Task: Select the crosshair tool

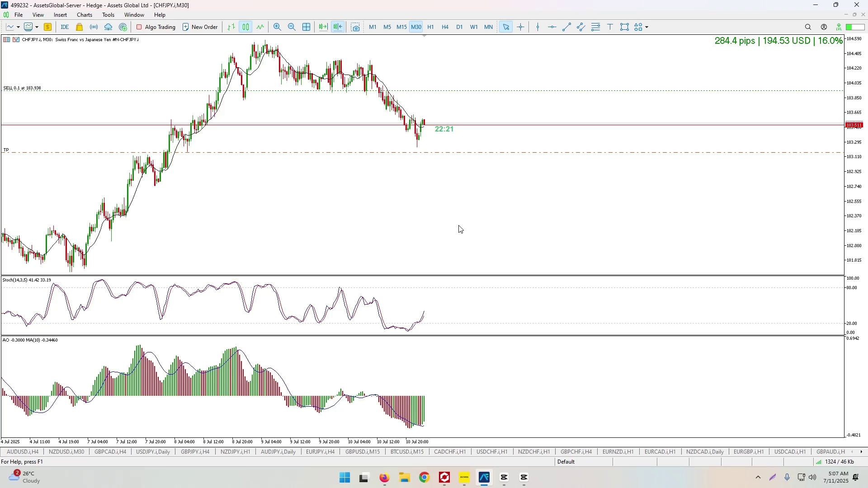Action: click(x=521, y=27)
